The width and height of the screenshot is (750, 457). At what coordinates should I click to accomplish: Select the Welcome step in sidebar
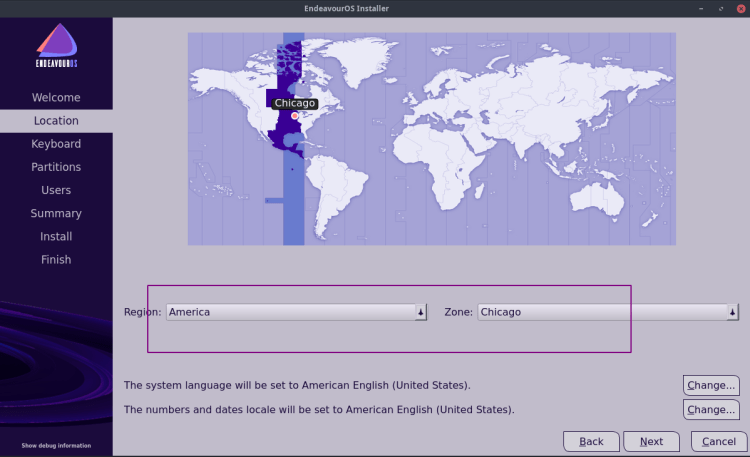56,98
